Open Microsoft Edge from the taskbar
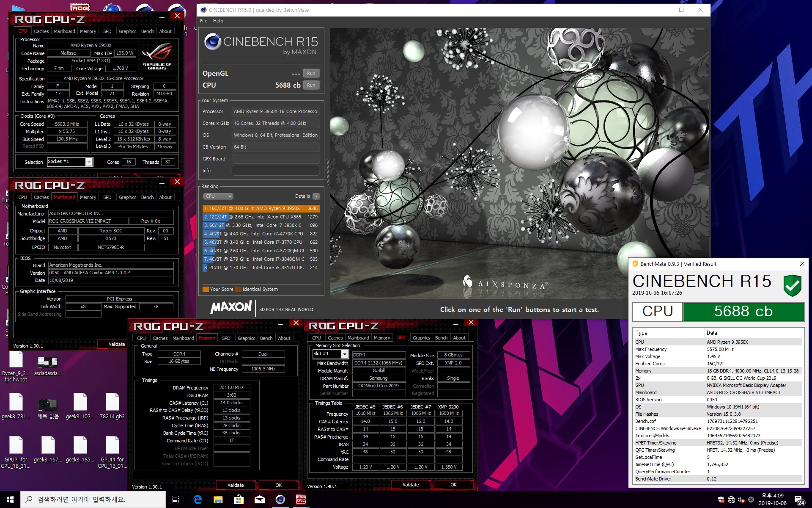This screenshot has height=508, width=812. tap(198, 500)
